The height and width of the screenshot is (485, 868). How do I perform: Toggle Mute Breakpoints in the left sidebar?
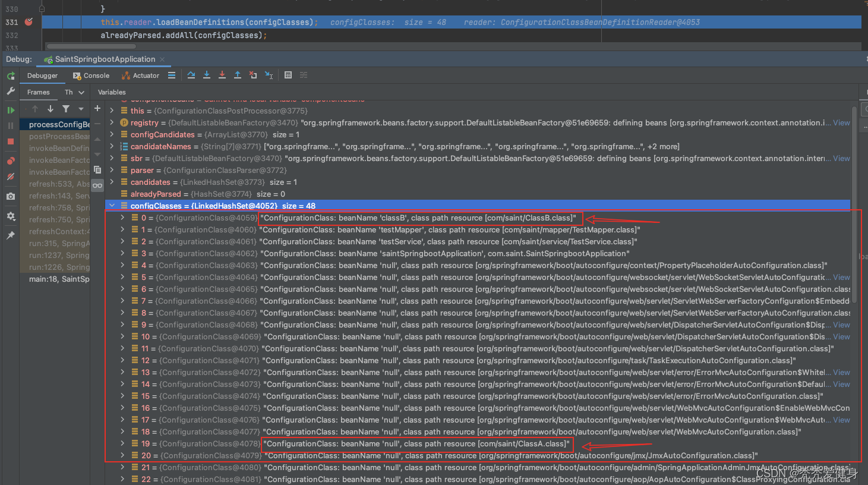[11, 177]
